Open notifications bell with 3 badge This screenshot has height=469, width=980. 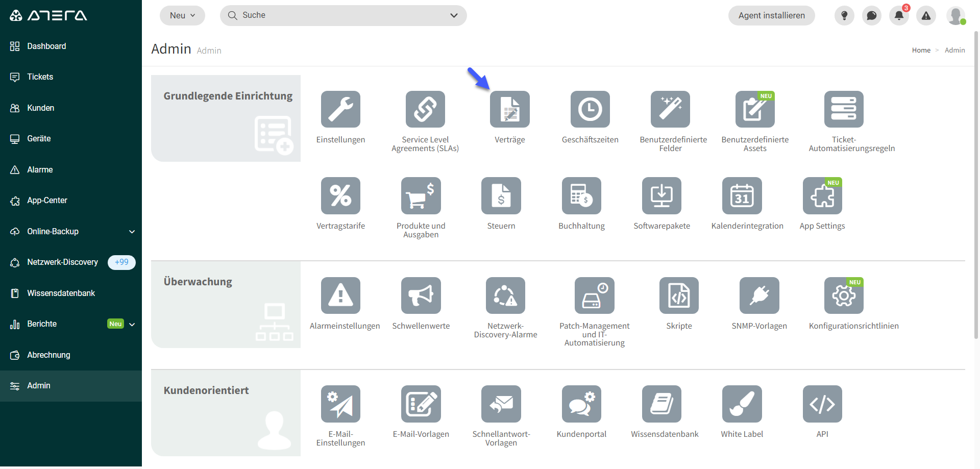click(x=899, y=16)
